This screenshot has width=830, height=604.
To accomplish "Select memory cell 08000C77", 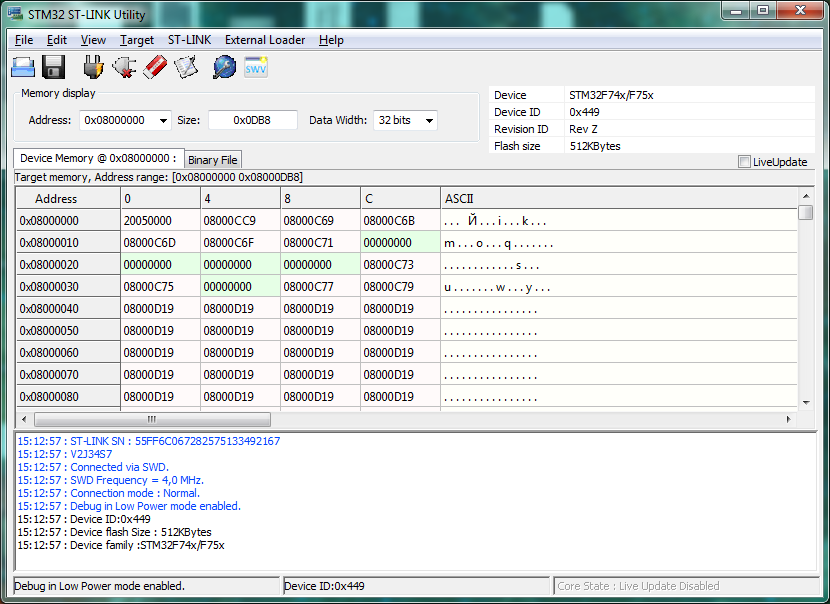I will click(x=320, y=287).
